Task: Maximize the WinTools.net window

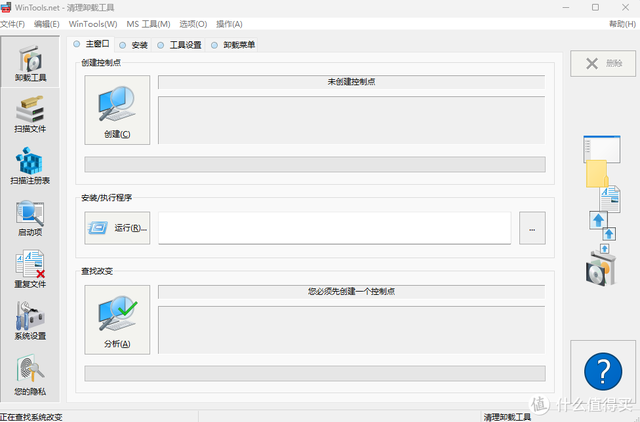Action: (x=596, y=7)
